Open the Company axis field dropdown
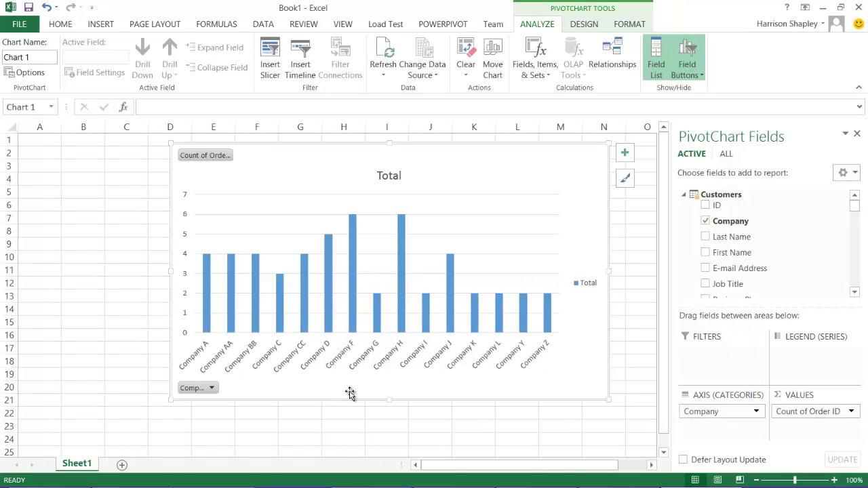The image size is (868, 488). [756, 411]
